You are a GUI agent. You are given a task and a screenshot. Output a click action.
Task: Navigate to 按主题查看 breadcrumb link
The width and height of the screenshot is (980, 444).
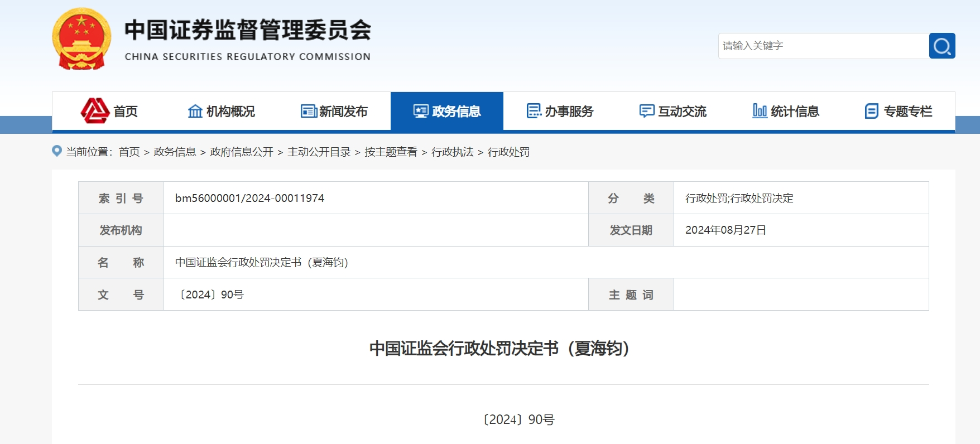coord(391,152)
